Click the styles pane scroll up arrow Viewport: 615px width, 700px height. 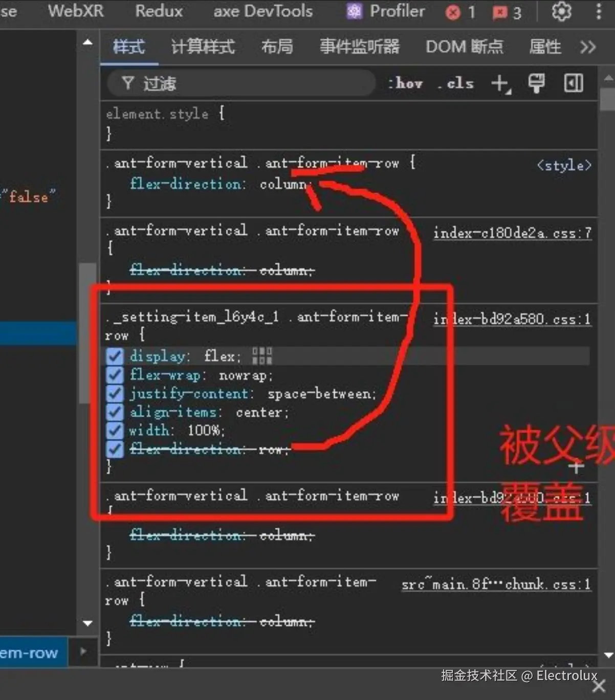pyautogui.click(x=608, y=78)
